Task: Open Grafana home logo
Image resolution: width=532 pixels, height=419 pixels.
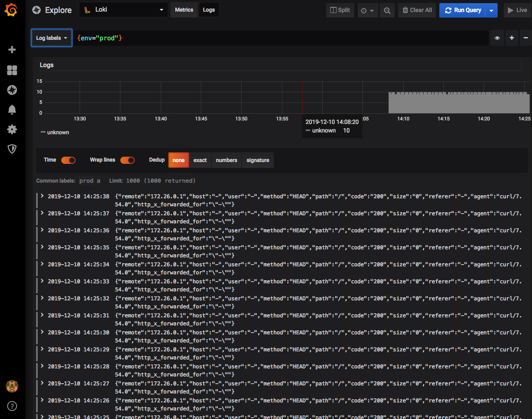Action: (11, 9)
